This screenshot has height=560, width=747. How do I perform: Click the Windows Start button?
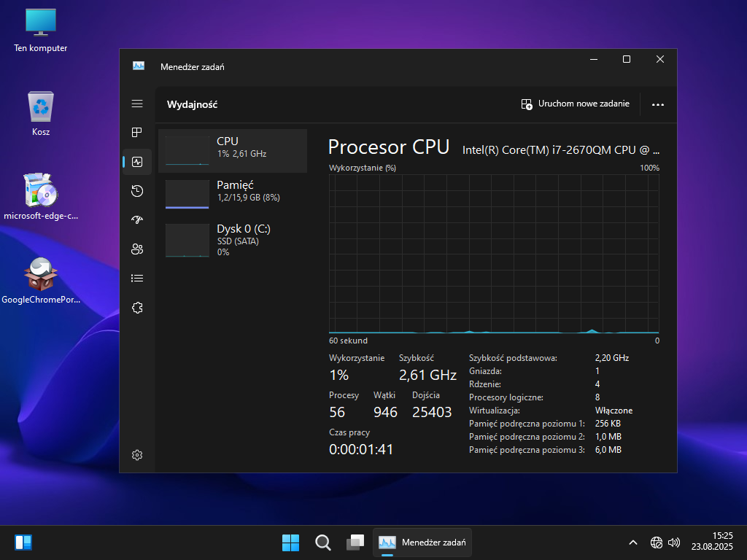click(x=290, y=542)
